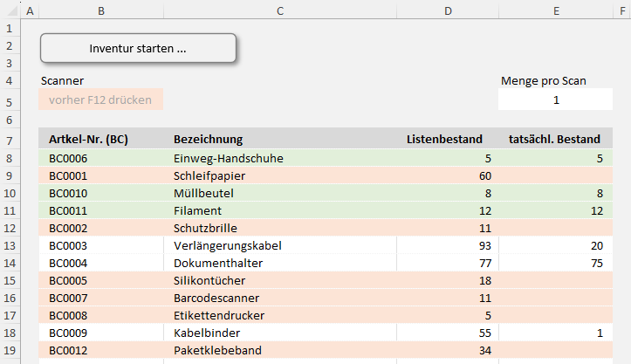Click the 'Bezeichnung' header cell
This screenshot has height=364, width=631.
point(209,140)
